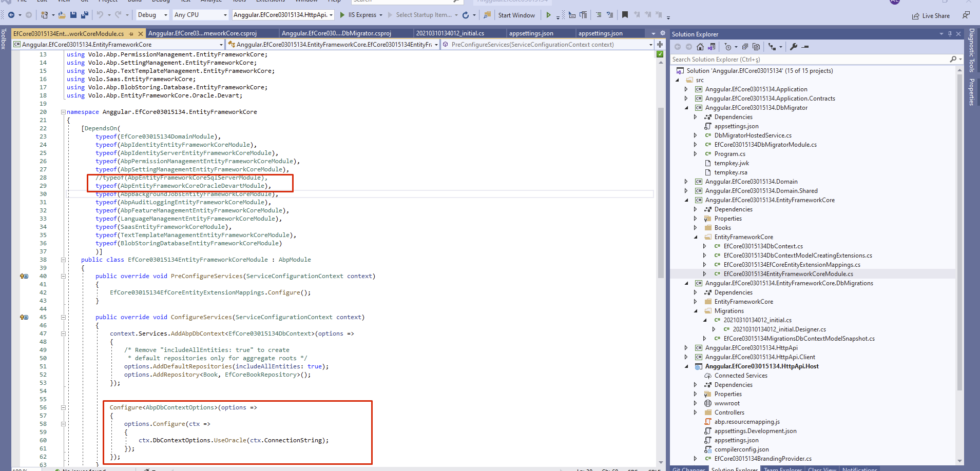This screenshot has width=980, height=471.
Task: Open the Anggular.EfCore03...meworkCore.csproj tab
Action: [x=202, y=33]
